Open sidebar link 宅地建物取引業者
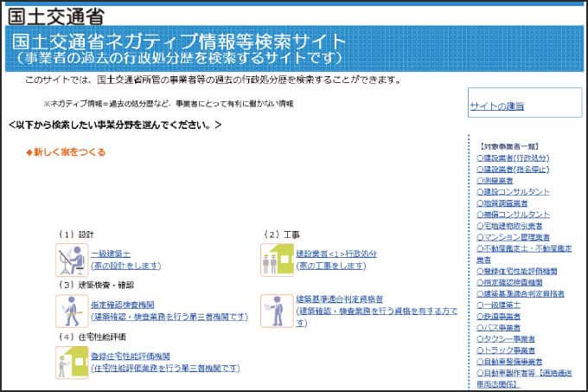The width and height of the screenshot is (588, 392). point(509,226)
